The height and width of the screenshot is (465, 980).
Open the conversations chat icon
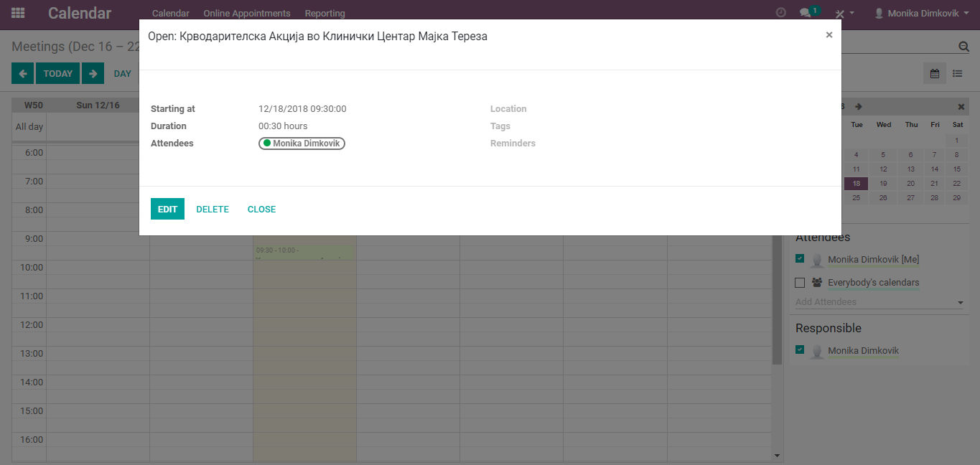(806, 13)
